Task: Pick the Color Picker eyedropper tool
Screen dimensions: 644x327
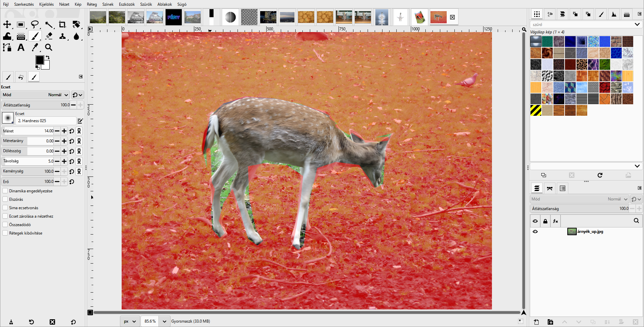Action: [x=35, y=47]
